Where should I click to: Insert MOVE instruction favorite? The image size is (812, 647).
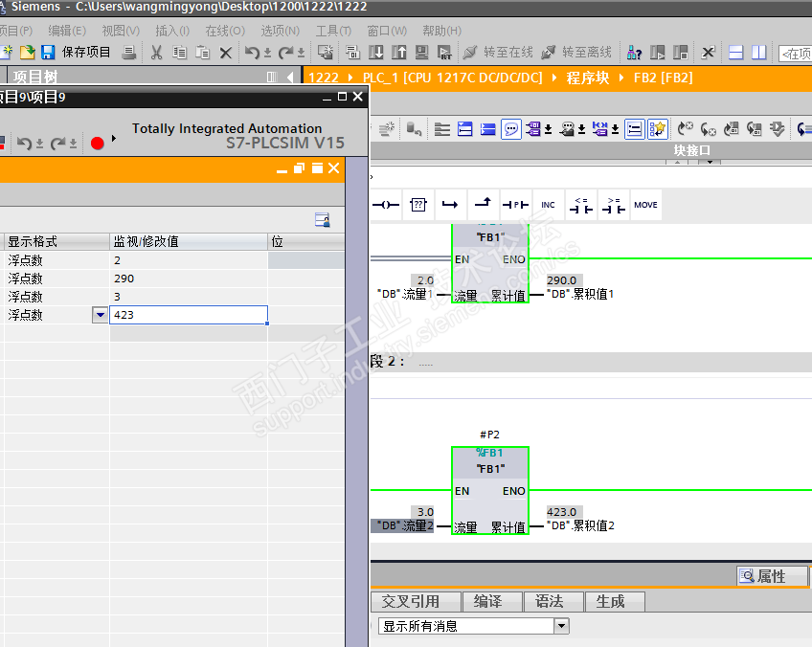645,205
